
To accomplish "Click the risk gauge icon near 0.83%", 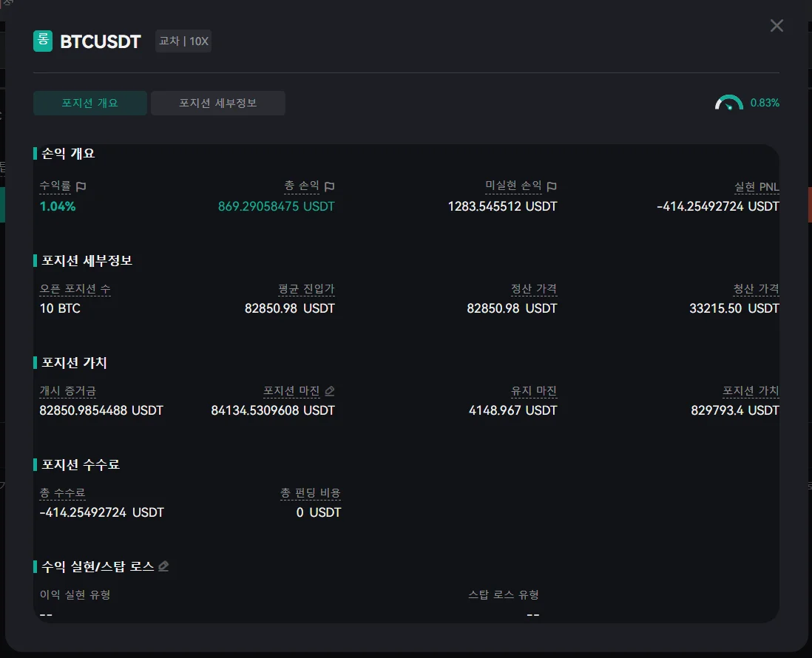I will coord(728,103).
